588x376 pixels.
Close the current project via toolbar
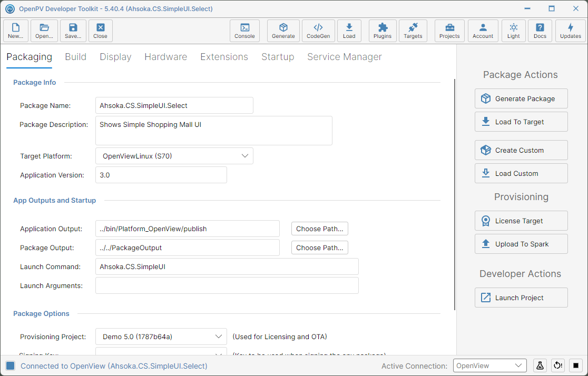(101, 31)
